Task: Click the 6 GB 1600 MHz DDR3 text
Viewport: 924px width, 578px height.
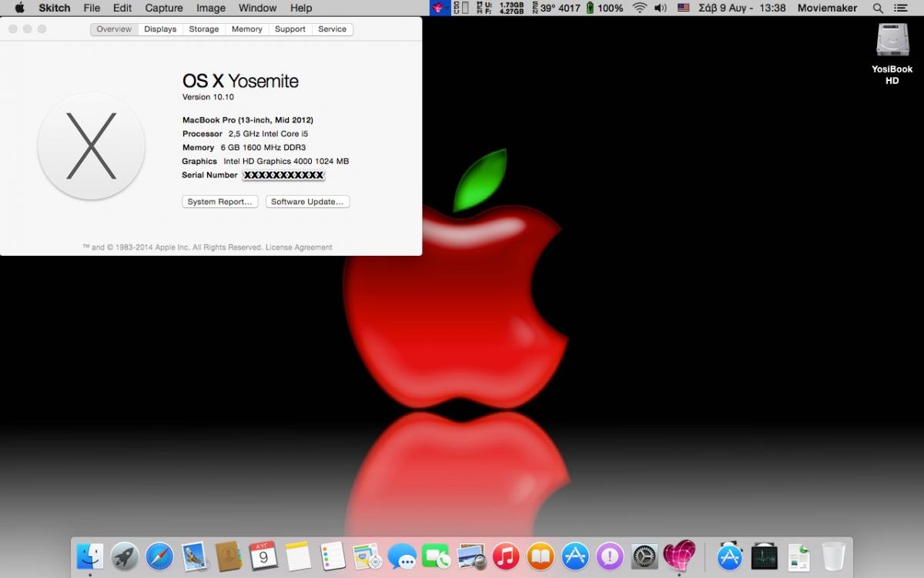Action: (x=263, y=147)
